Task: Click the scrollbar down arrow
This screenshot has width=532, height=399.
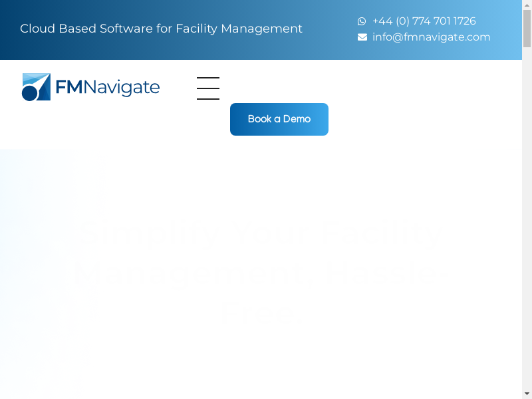Action: coord(527,393)
